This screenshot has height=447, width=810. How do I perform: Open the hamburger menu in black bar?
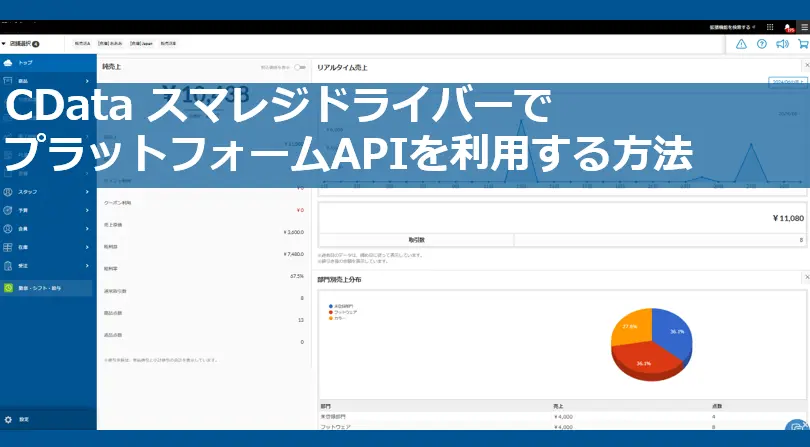tap(805, 27)
